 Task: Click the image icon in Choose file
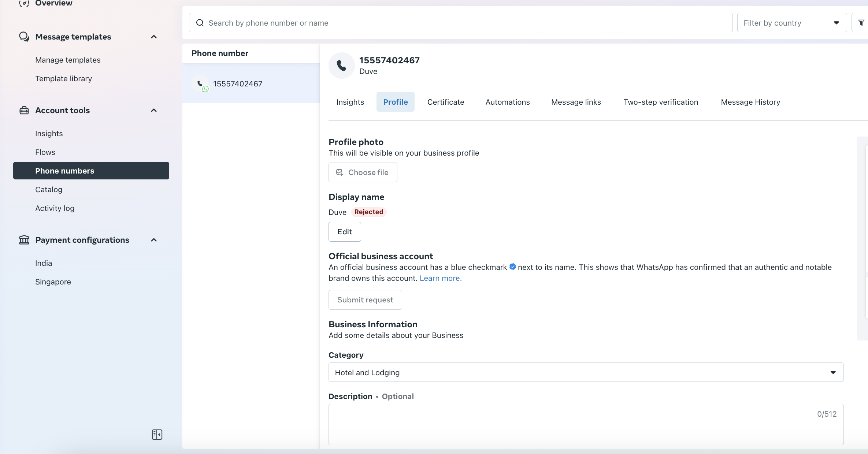pyautogui.click(x=340, y=172)
